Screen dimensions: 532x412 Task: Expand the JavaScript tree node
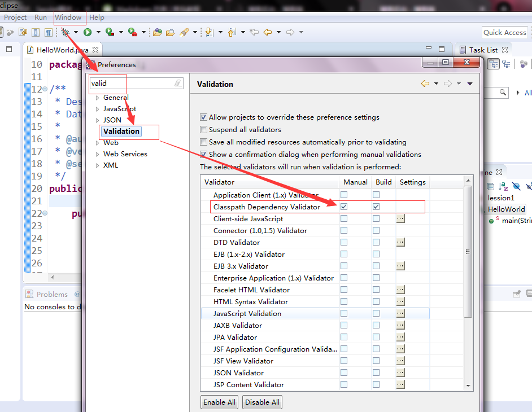[97, 109]
